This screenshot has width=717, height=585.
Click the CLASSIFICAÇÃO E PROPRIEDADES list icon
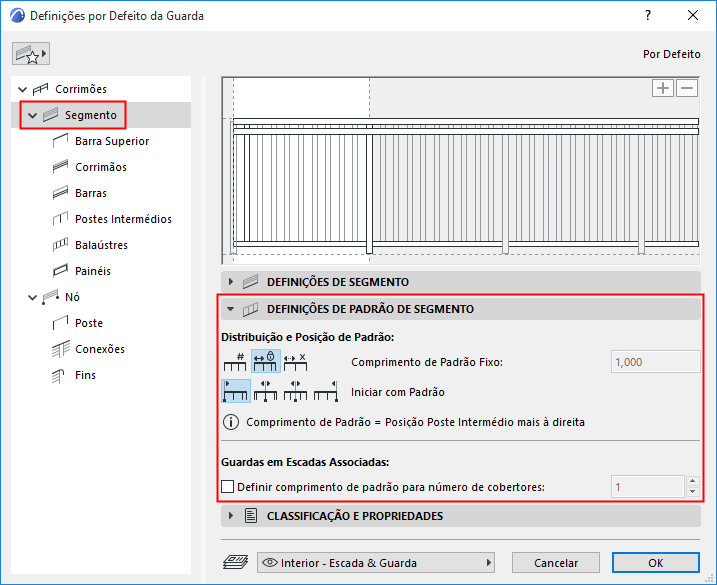tap(251, 516)
